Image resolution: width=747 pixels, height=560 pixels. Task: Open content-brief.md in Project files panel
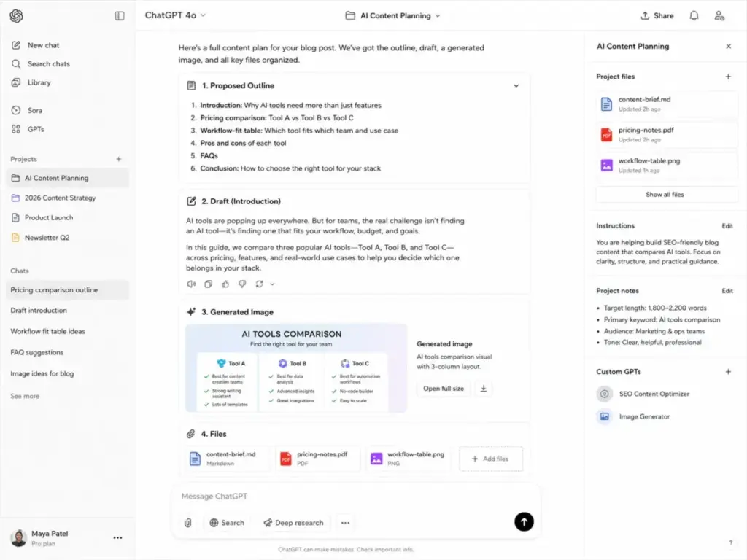(667, 104)
